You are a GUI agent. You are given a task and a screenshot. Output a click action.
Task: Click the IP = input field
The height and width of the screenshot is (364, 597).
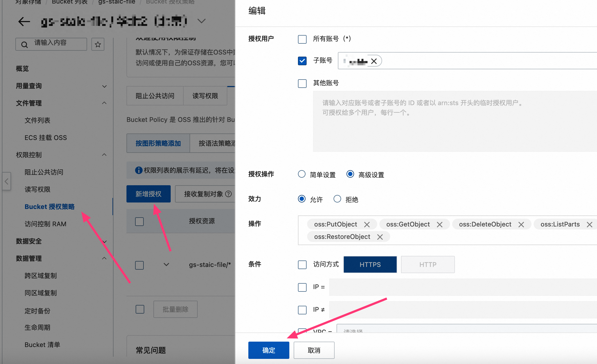pos(463,287)
